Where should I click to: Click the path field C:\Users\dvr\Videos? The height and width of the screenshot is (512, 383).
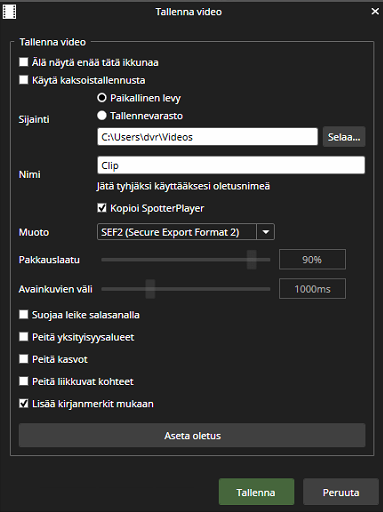207,137
